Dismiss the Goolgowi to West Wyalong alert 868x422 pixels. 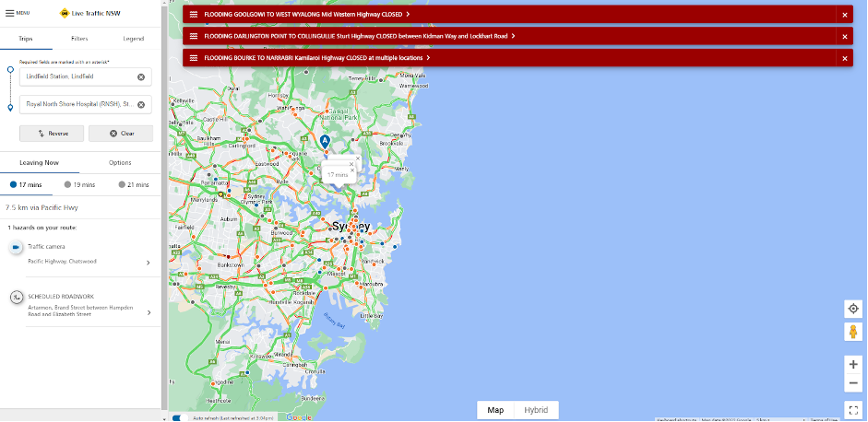[845, 15]
